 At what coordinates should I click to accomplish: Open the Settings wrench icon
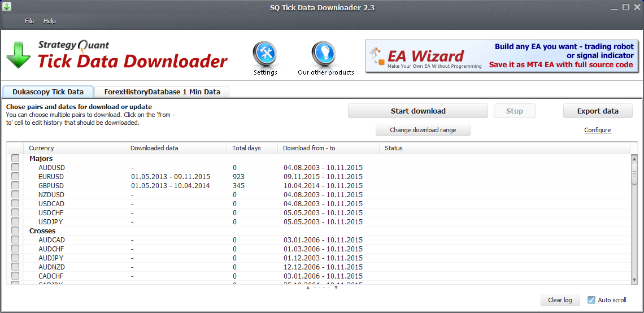pyautogui.click(x=265, y=55)
